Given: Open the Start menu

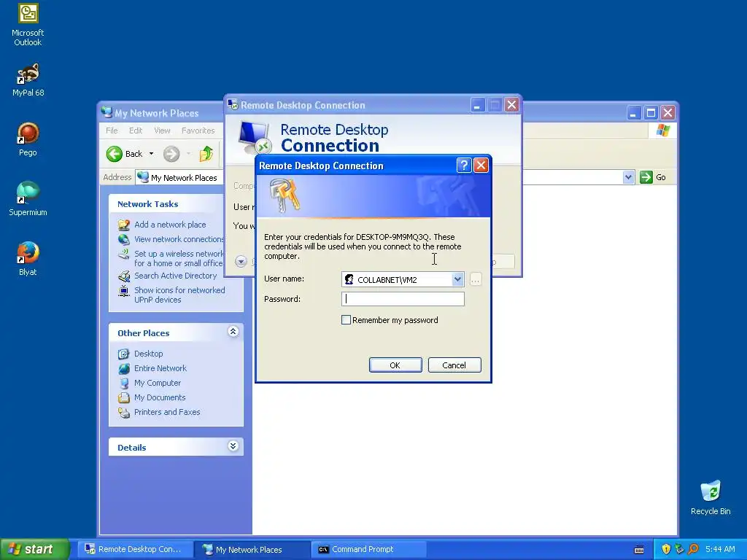Looking at the screenshot, I should pos(34,549).
